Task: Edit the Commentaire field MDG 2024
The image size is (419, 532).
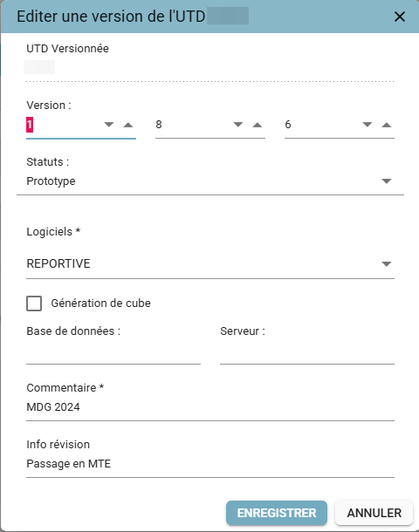Action: (x=210, y=407)
